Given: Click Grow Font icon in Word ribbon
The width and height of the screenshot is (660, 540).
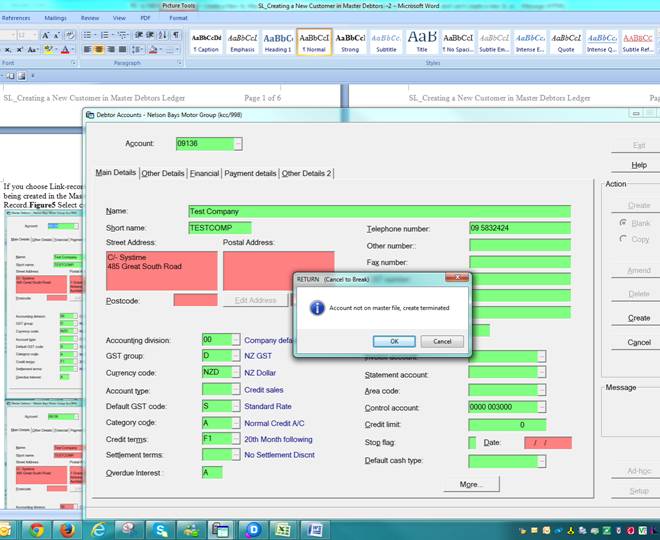Looking at the screenshot, I should [x=45, y=35].
